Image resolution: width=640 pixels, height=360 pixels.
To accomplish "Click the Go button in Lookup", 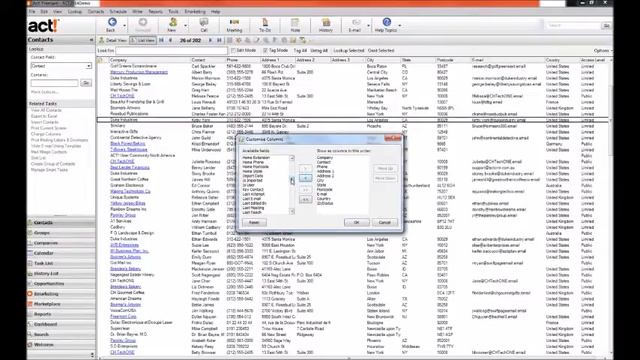I will coord(86,83).
